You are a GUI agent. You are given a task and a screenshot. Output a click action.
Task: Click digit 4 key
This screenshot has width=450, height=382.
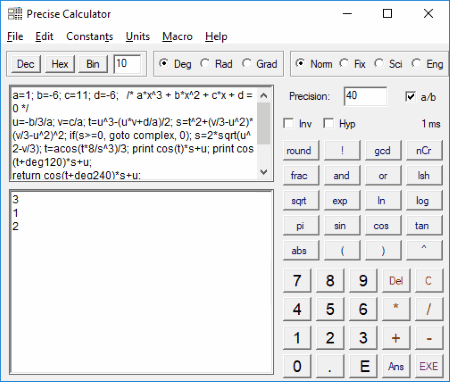coord(297,309)
